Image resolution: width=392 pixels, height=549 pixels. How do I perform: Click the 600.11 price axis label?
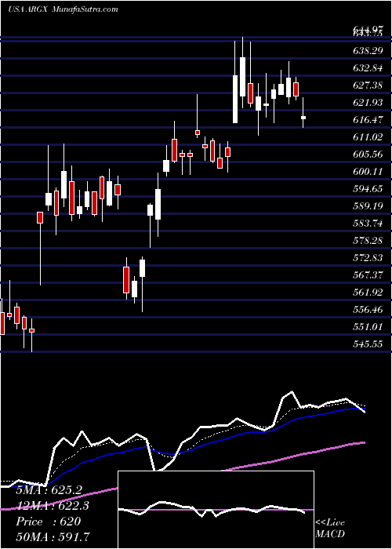pyautogui.click(x=367, y=172)
